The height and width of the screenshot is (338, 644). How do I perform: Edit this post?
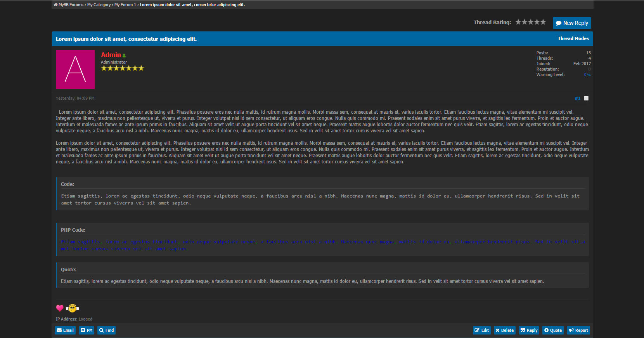coord(482,330)
